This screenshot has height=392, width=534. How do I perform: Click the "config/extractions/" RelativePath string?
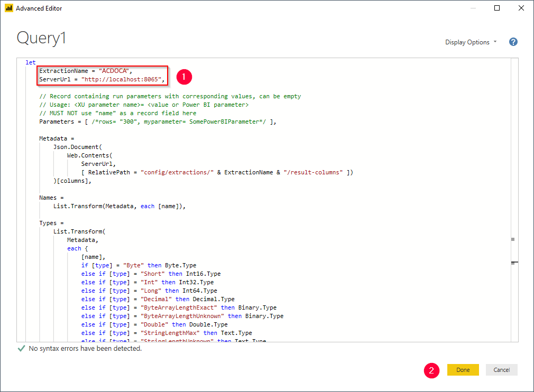pos(177,172)
